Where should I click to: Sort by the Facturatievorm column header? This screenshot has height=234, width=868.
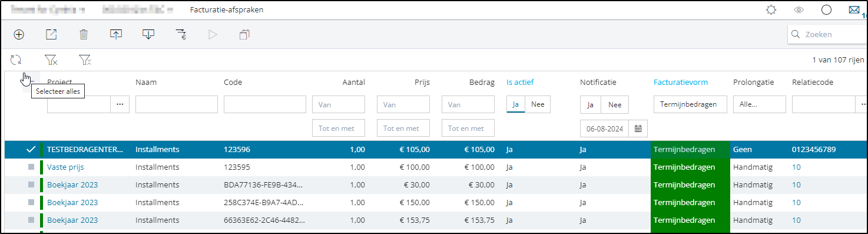tap(681, 83)
